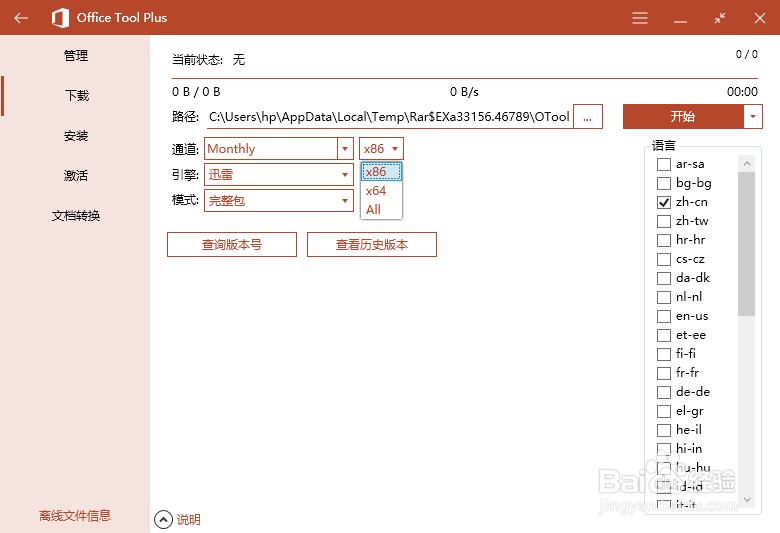Check the fr-fr language checkbox
The width and height of the screenshot is (780, 533).
point(664,373)
